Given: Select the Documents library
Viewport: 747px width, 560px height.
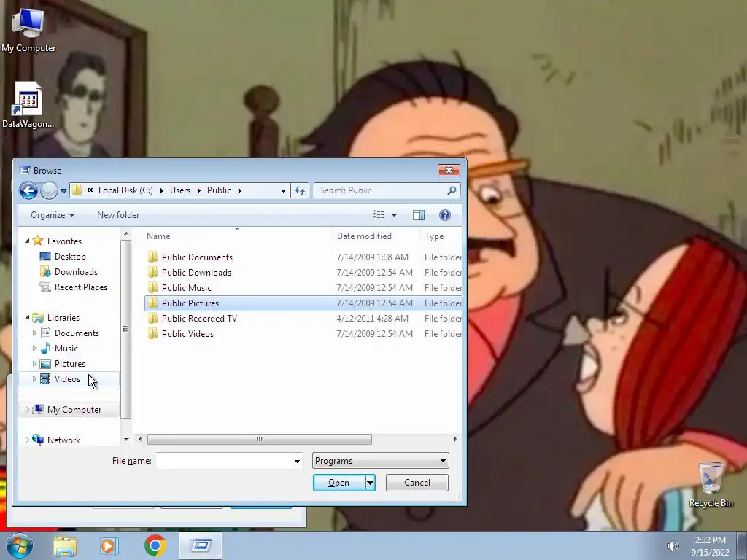Looking at the screenshot, I should (77, 332).
